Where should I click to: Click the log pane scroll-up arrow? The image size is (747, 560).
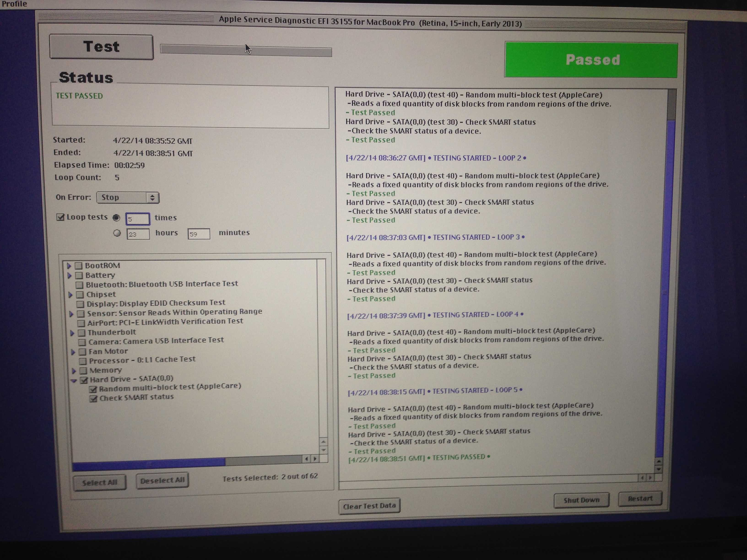(x=658, y=461)
